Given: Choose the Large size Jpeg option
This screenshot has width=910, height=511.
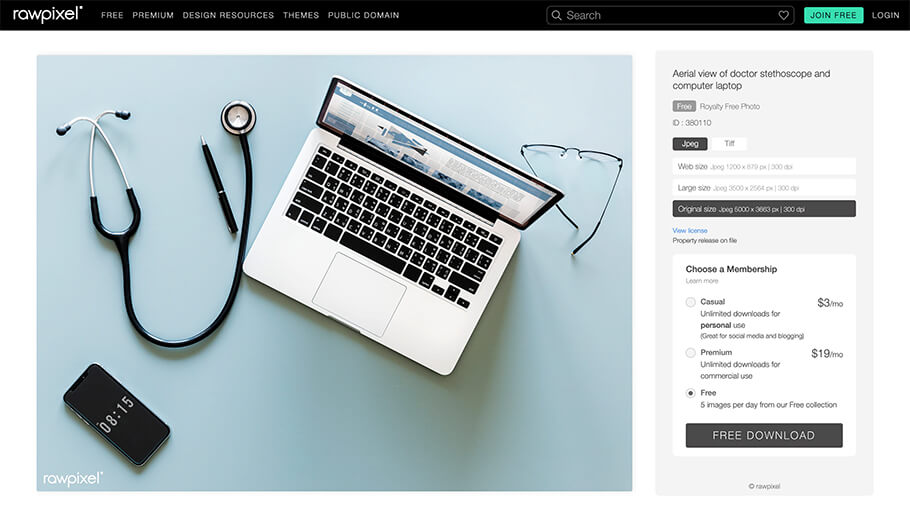Looking at the screenshot, I should click(x=764, y=188).
